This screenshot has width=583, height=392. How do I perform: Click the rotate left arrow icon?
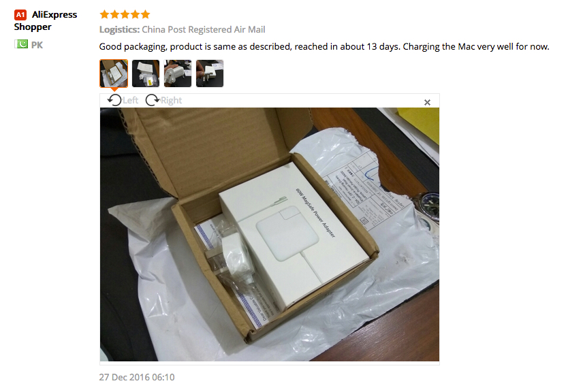click(114, 100)
